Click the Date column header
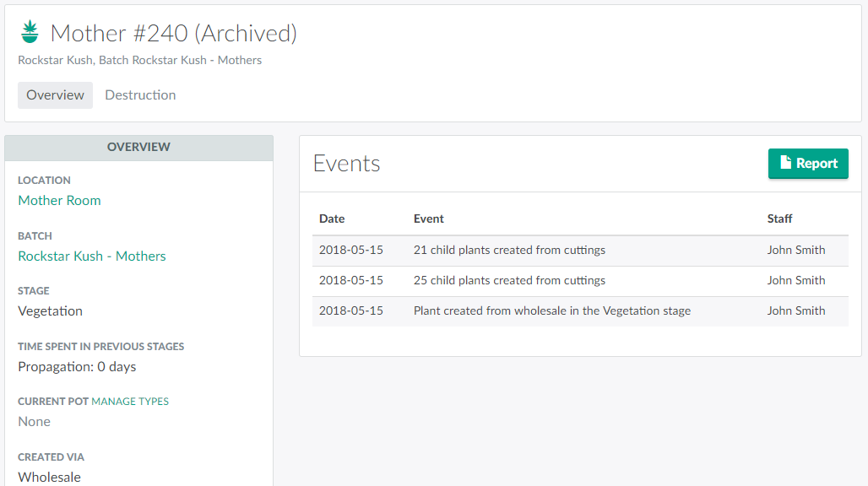This screenshot has width=868, height=486. pos(332,219)
